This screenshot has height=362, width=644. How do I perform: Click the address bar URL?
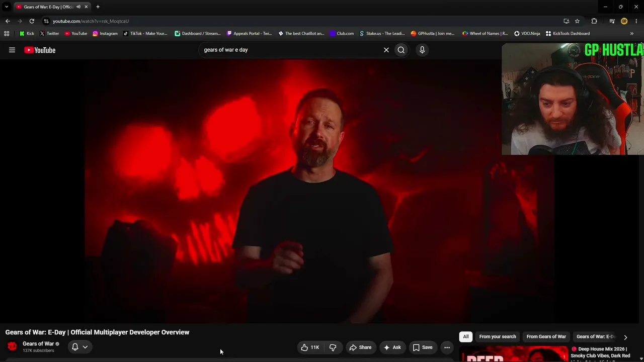(91, 21)
